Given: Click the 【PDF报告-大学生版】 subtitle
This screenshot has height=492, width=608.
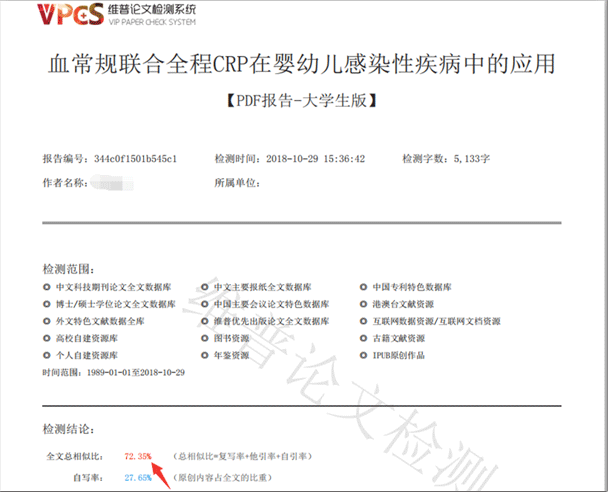Looking at the screenshot, I should coord(303,103).
